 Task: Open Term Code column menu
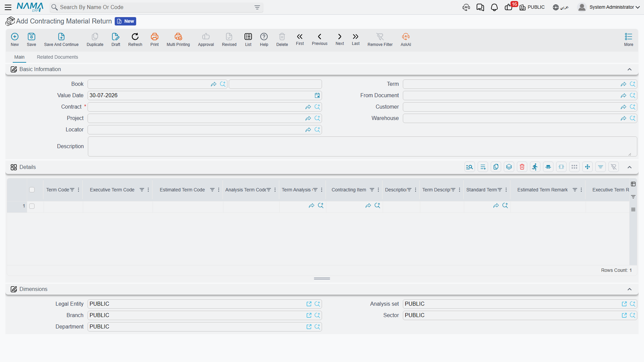coord(78,190)
